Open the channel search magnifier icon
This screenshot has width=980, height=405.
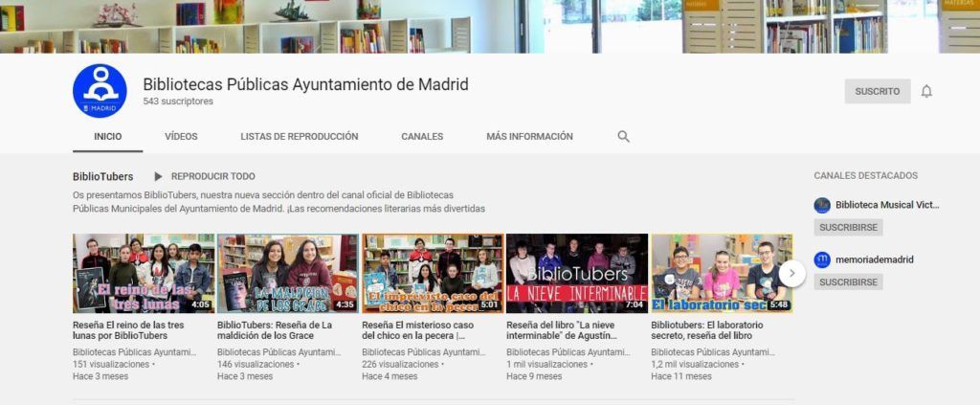tap(623, 136)
